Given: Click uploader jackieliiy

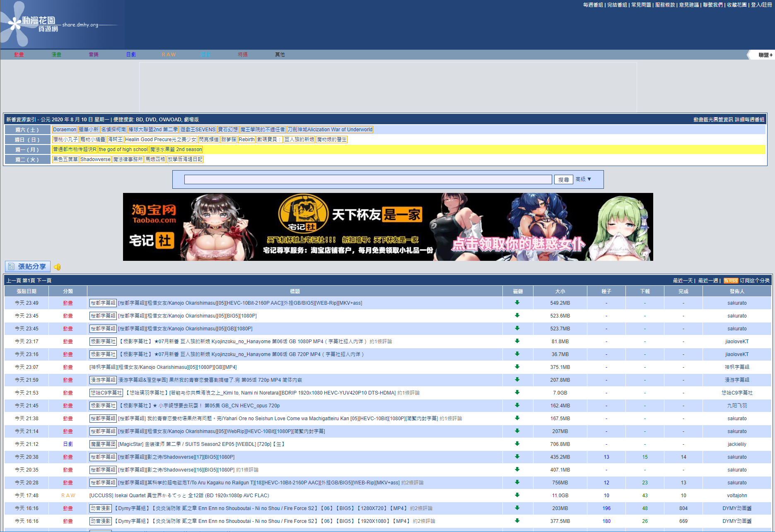Looking at the screenshot, I should [x=737, y=444].
